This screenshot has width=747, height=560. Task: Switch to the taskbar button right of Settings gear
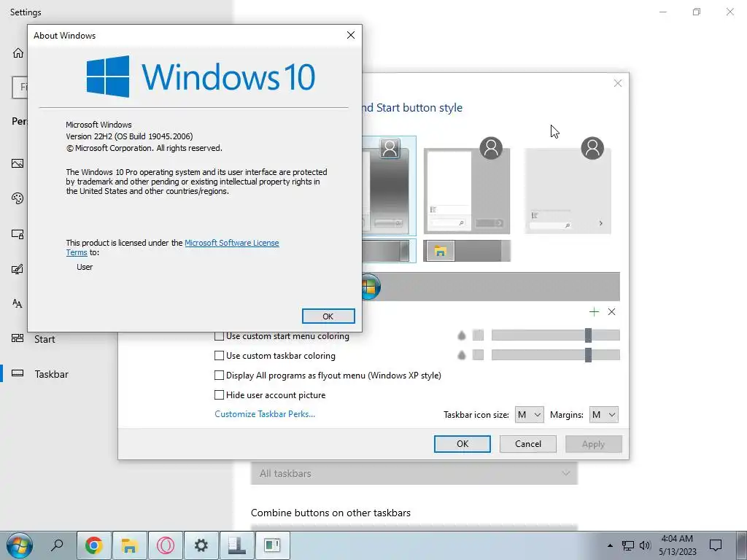click(237, 545)
